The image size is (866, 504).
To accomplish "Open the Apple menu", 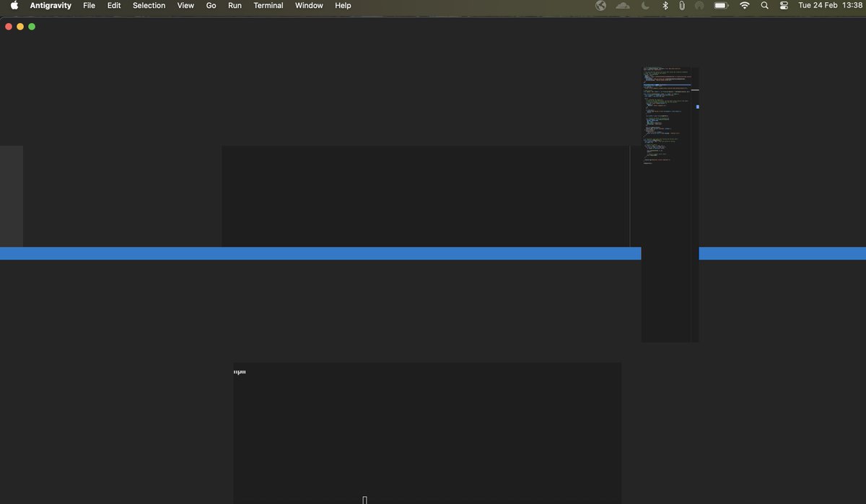I will pos(14,5).
